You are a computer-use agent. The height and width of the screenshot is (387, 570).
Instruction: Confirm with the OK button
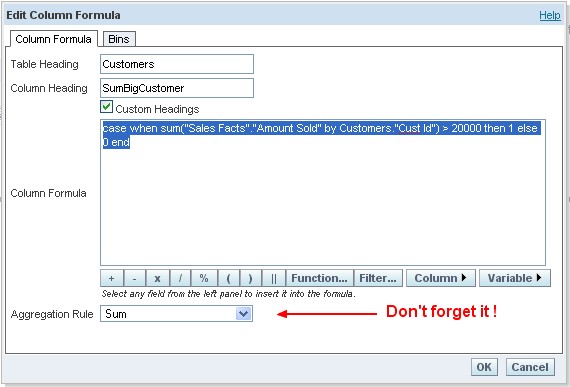484,367
